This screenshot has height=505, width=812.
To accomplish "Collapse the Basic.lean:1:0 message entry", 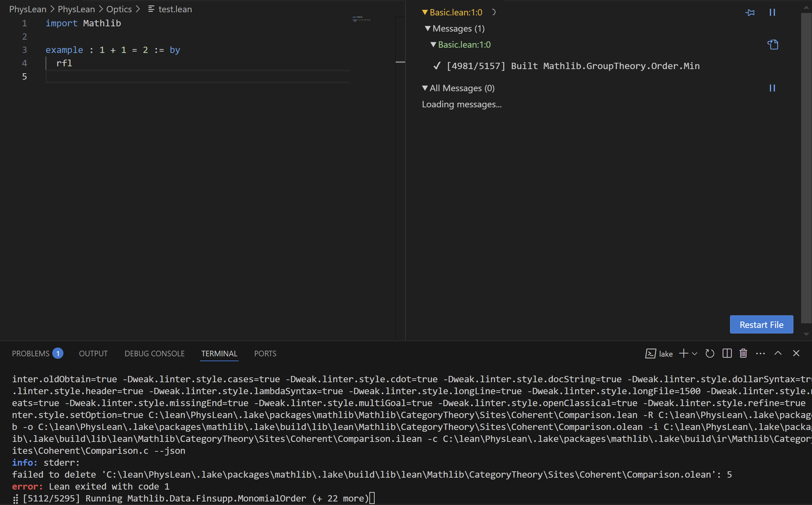I will 433,45.
